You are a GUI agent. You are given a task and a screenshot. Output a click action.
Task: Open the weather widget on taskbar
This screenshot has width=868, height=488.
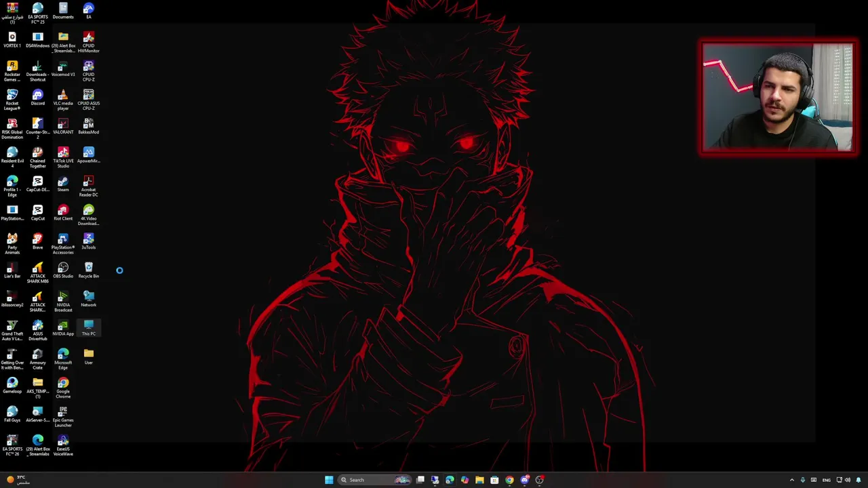coord(19,480)
